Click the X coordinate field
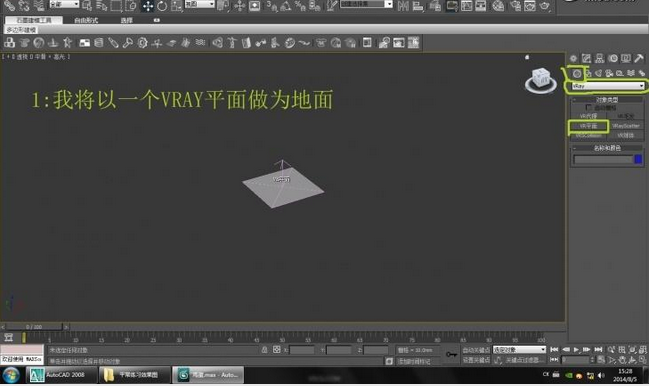The width and height of the screenshot is (649, 386). [302, 350]
